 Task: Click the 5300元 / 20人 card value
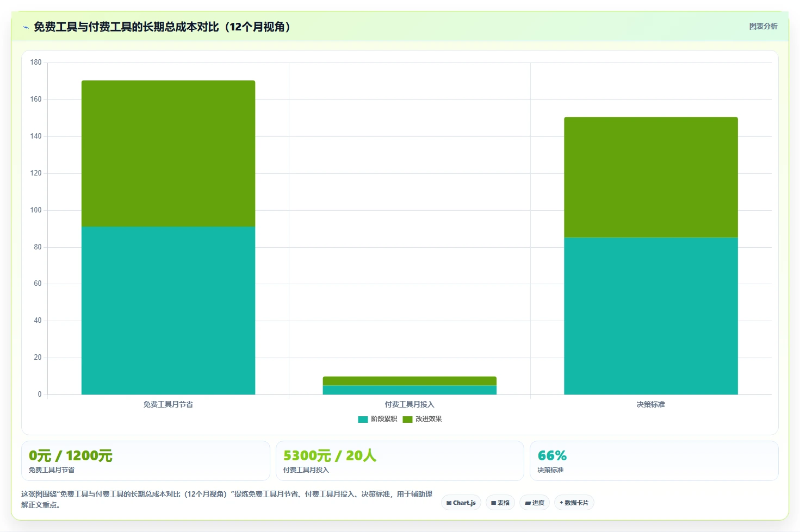[x=330, y=455]
